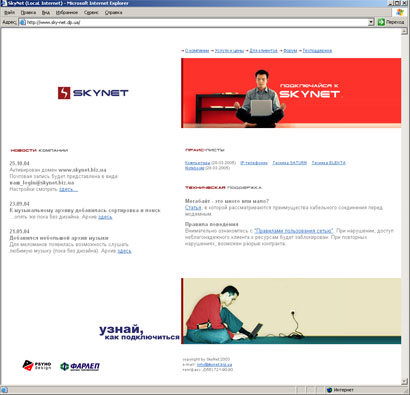Click the SKYNET logo on the left
The height and width of the screenshot is (395, 410).
pos(93,93)
